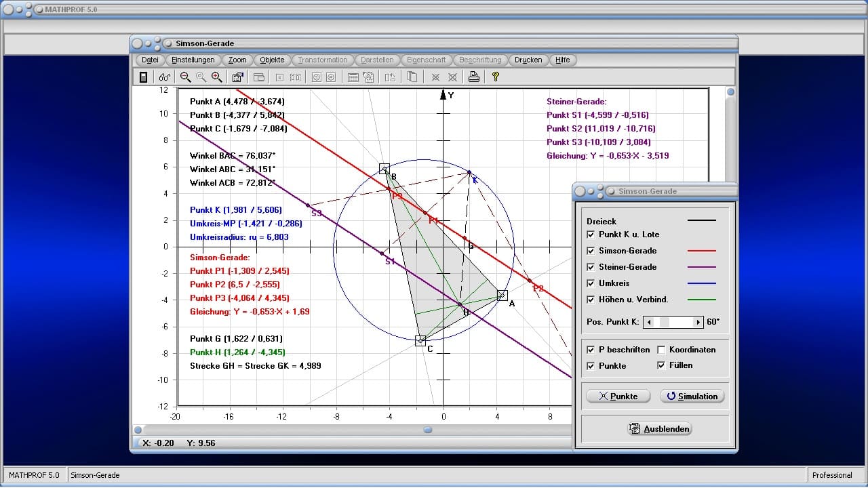Click the Pos. Punkt K slider thumb
Image resolution: width=868 pixels, height=488 pixels.
(665, 322)
